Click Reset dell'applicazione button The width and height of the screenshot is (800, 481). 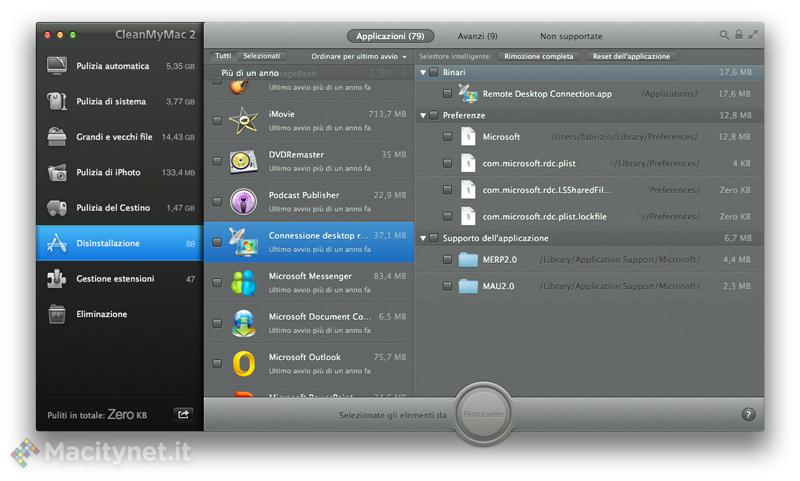pyautogui.click(x=631, y=57)
